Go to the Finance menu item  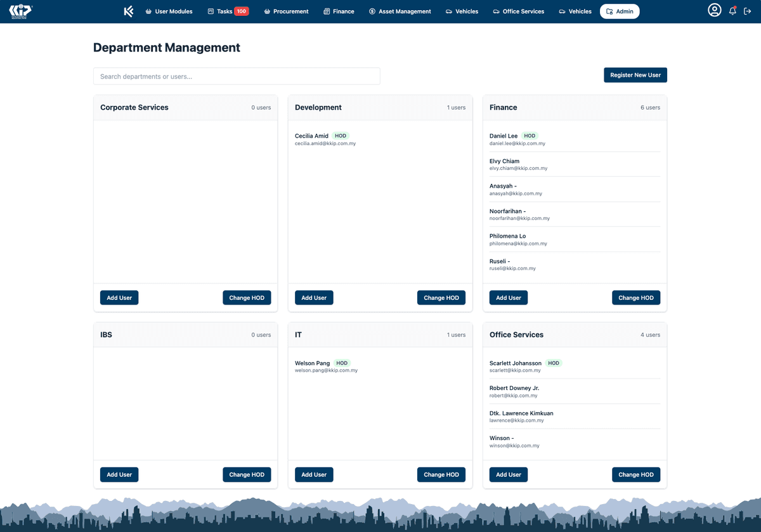click(x=339, y=11)
